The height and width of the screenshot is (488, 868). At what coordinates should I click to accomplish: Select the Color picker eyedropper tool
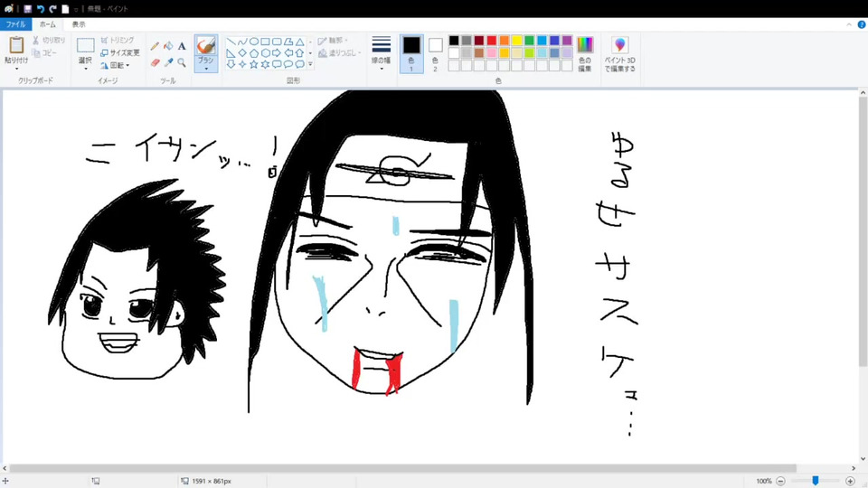(x=168, y=62)
